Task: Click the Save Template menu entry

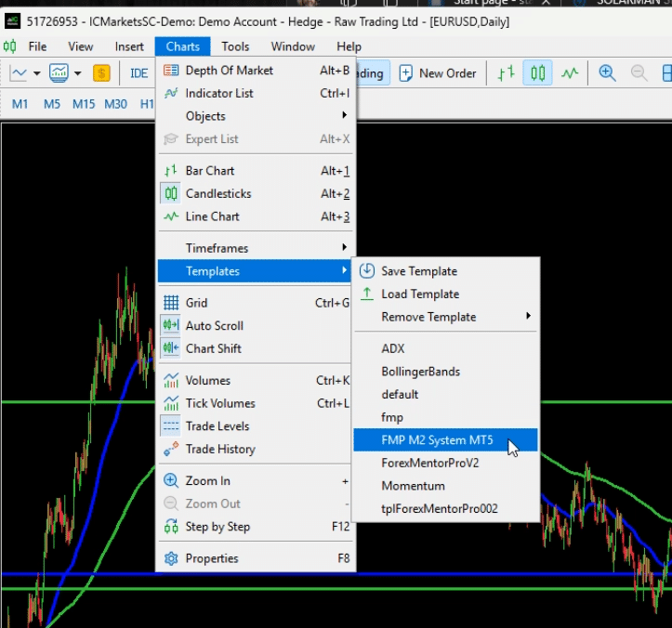Action: pos(418,271)
